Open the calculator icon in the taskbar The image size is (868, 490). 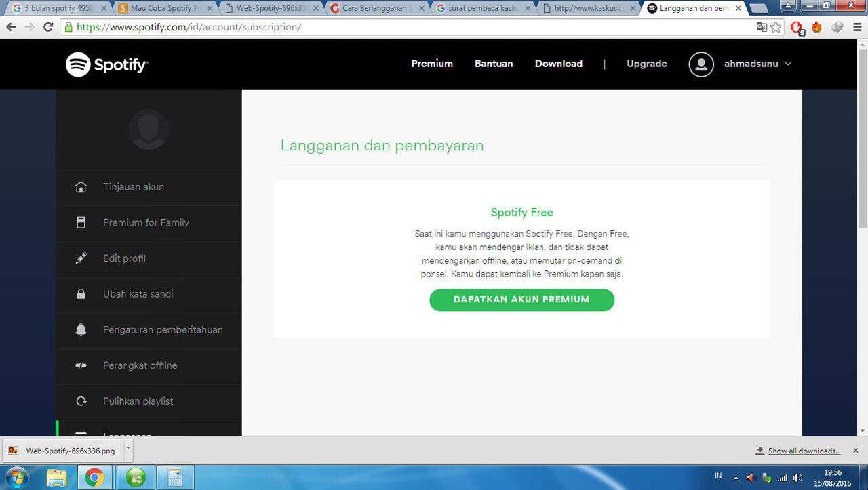click(x=175, y=477)
